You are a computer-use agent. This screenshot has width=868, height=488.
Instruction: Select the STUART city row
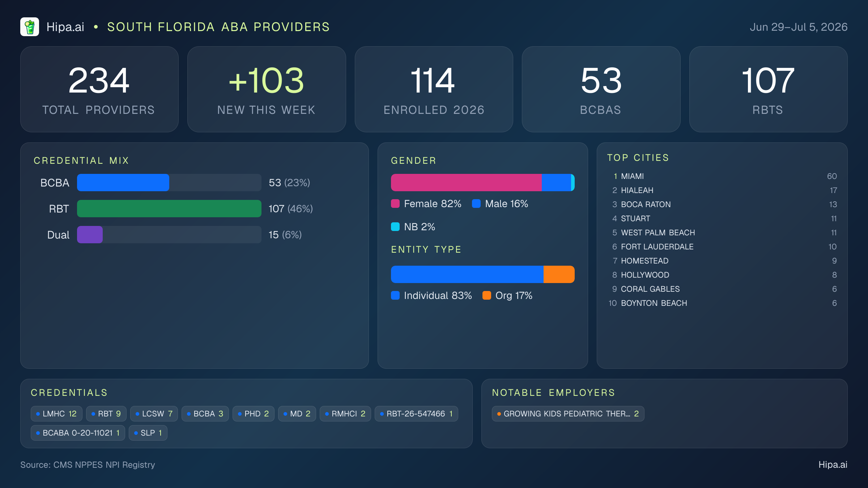tap(722, 218)
